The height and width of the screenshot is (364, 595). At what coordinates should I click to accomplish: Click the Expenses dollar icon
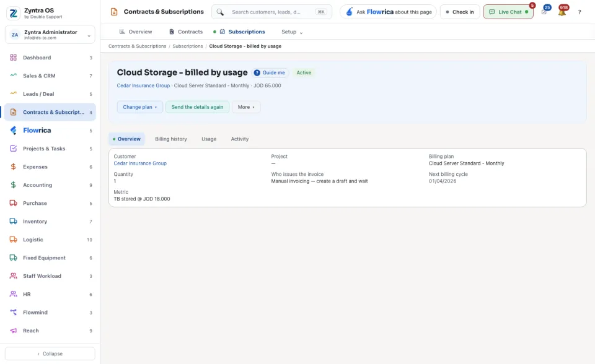pyautogui.click(x=13, y=167)
